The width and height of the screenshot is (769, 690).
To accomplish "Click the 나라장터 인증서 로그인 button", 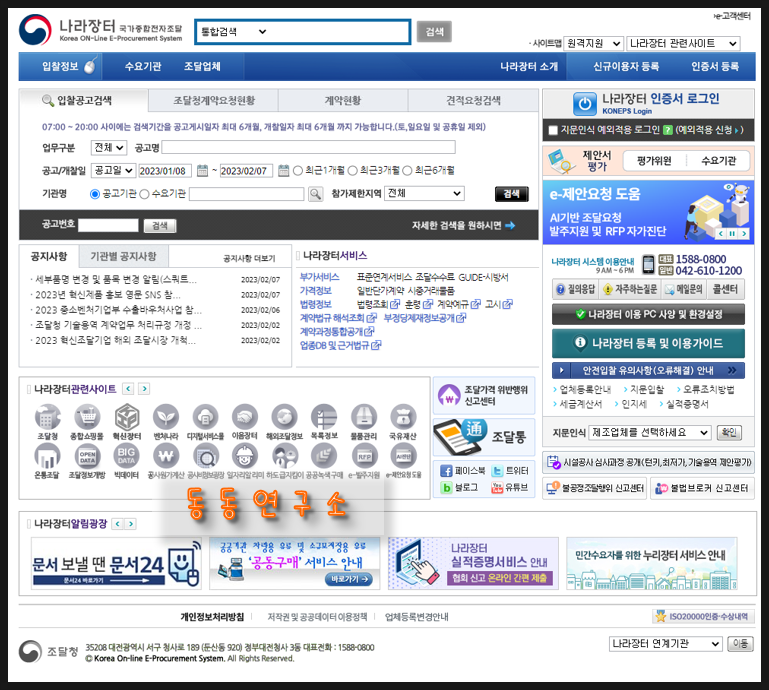I will point(648,103).
